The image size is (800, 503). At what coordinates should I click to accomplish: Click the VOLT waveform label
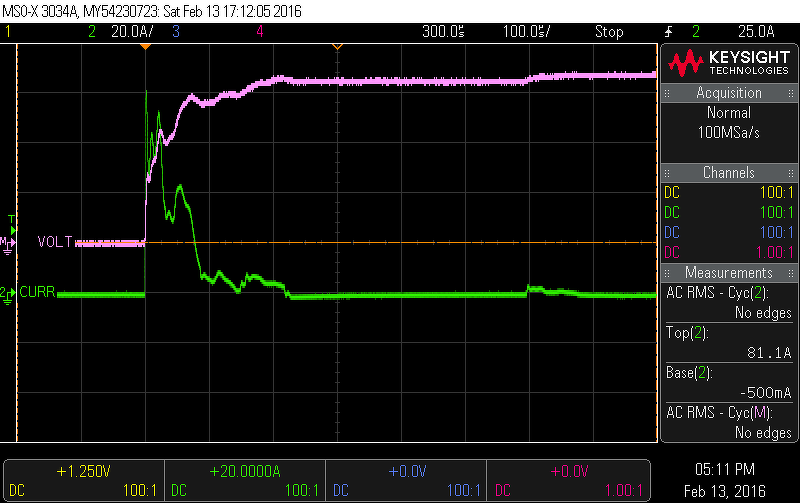point(55,242)
